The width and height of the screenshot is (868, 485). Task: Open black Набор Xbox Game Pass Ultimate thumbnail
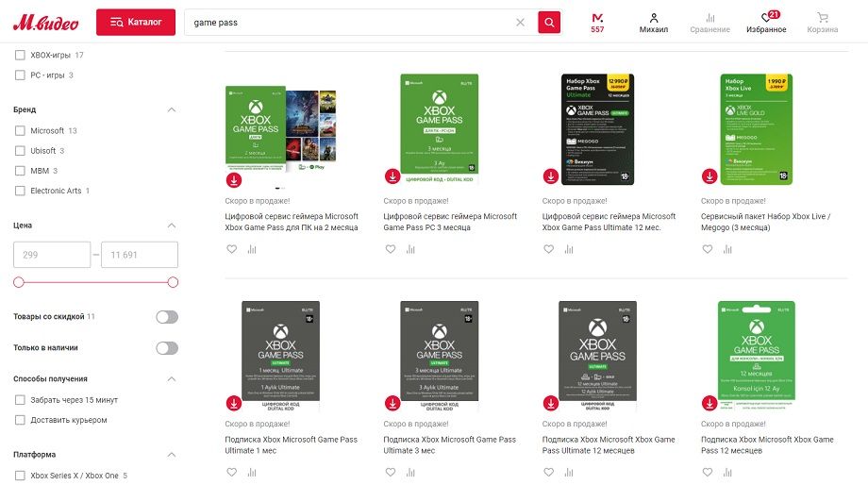[x=598, y=129]
